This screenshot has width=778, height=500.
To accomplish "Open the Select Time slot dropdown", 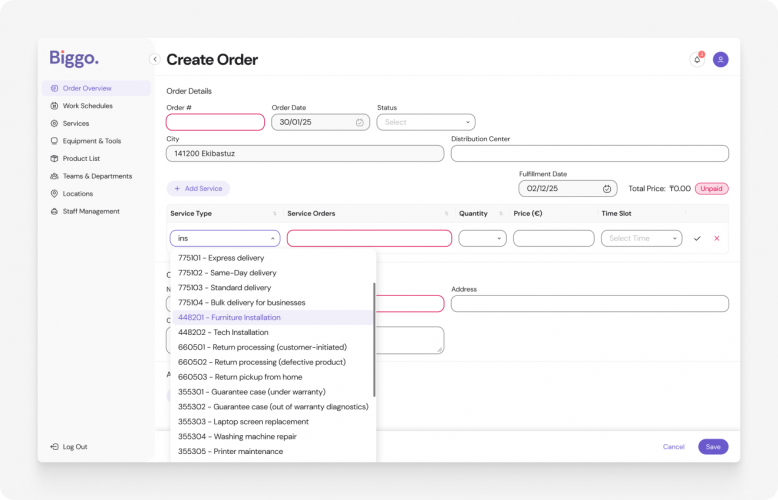I will [642, 239].
